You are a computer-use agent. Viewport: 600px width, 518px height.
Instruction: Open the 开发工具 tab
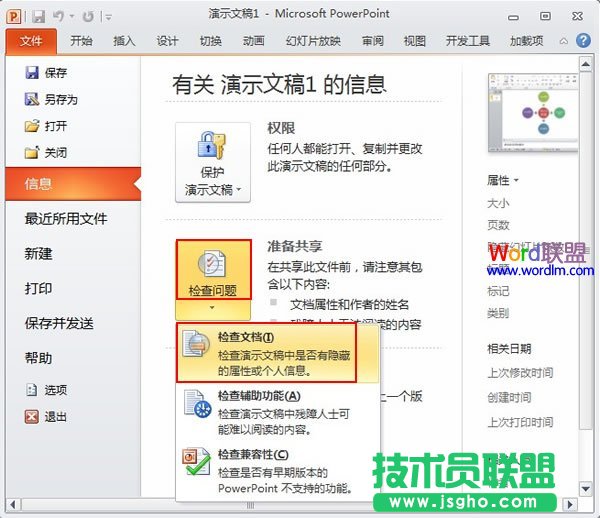click(468, 41)
